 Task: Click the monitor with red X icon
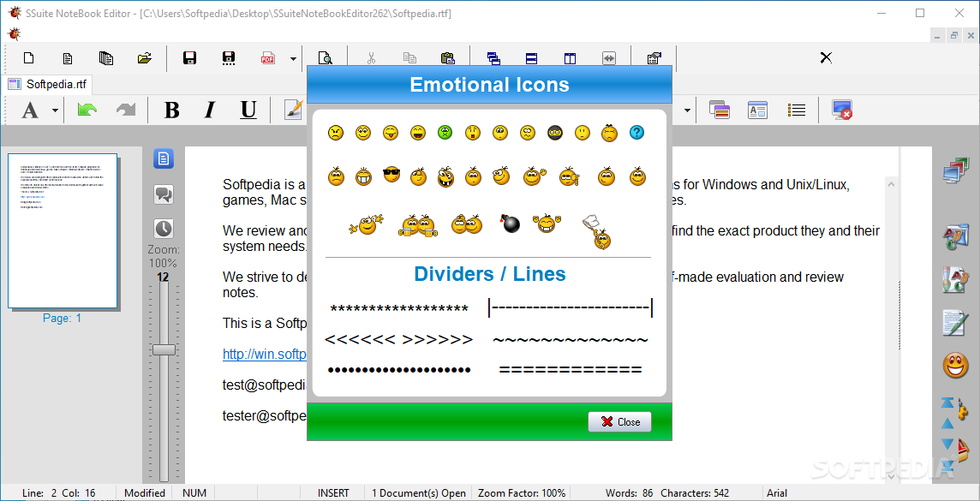point(842,110)
